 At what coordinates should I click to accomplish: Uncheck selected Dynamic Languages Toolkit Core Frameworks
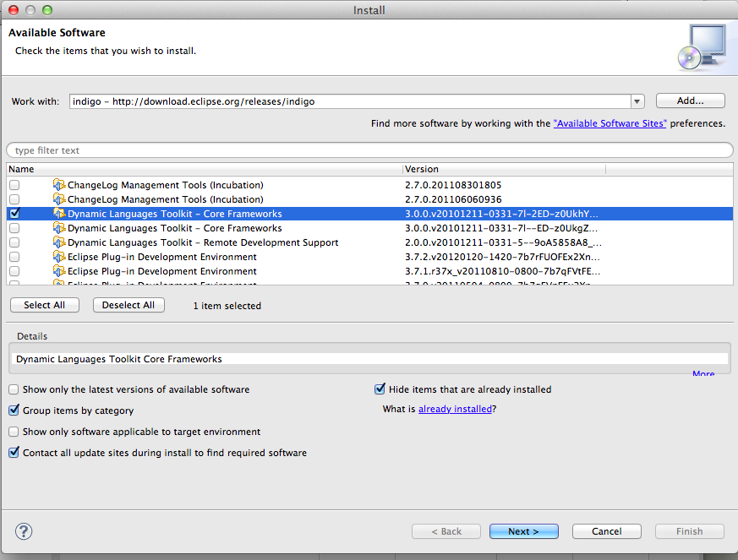point(14,214)
